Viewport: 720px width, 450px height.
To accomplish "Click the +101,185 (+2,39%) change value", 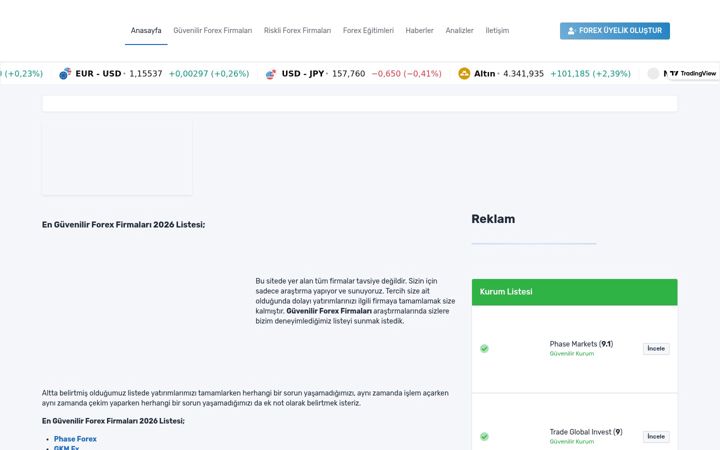I will coord(591,73).
